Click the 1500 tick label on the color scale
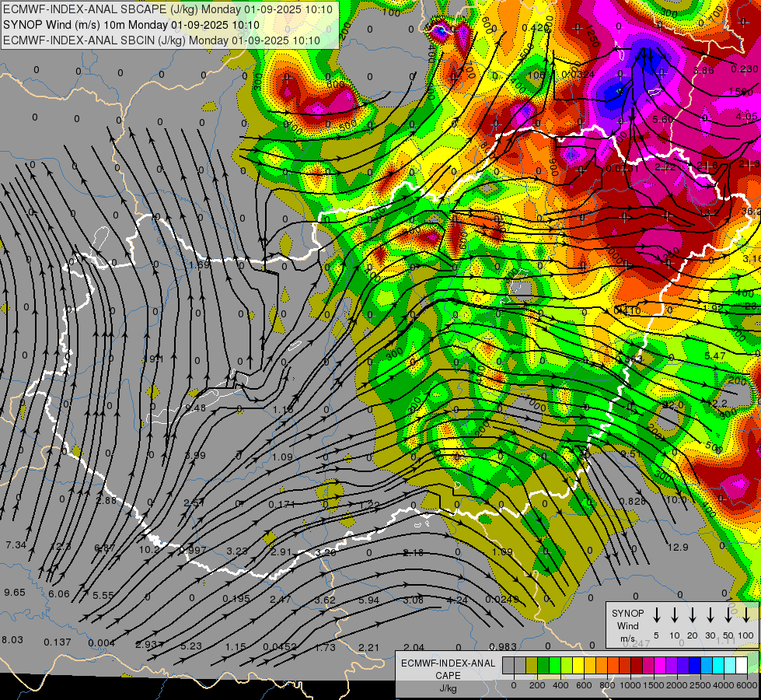 coord(654,685)
